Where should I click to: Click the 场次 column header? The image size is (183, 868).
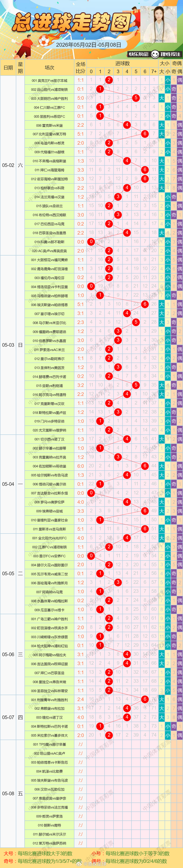coord(49,68)
